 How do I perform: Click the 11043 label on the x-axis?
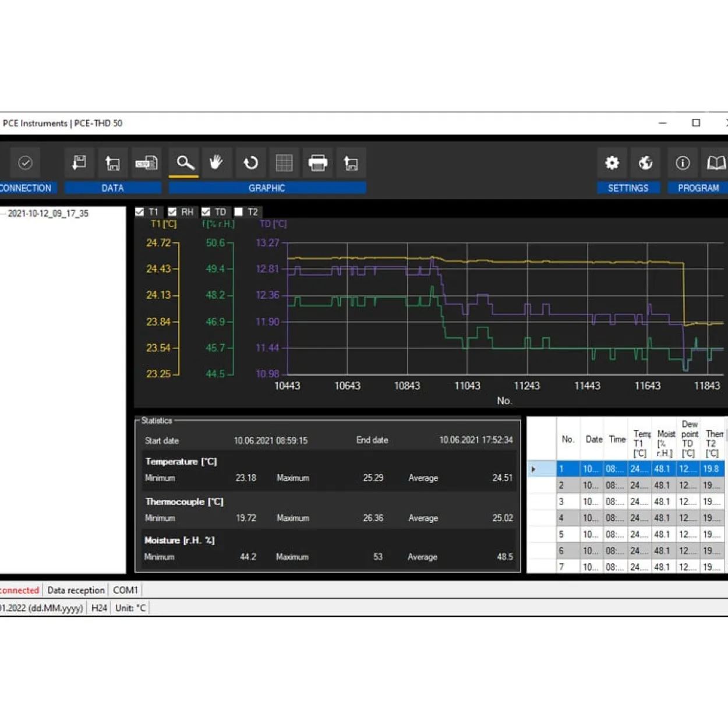[467, 386]
